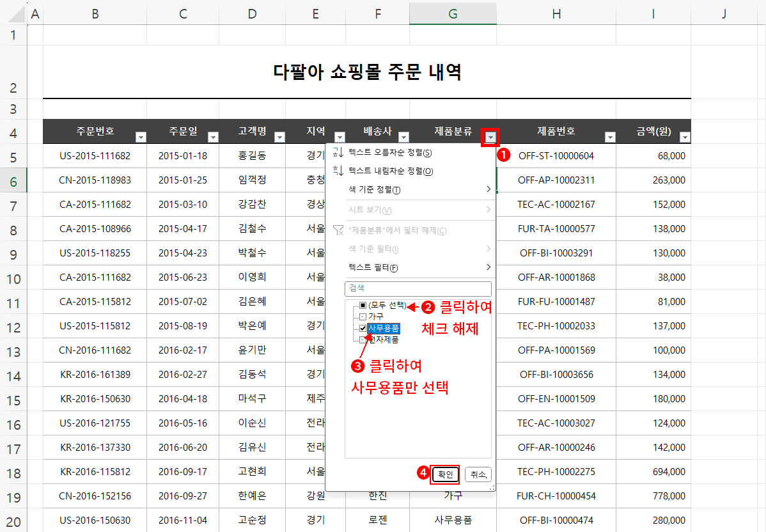Open the 제품번호 filter dropdown

(x=610, y=137)
